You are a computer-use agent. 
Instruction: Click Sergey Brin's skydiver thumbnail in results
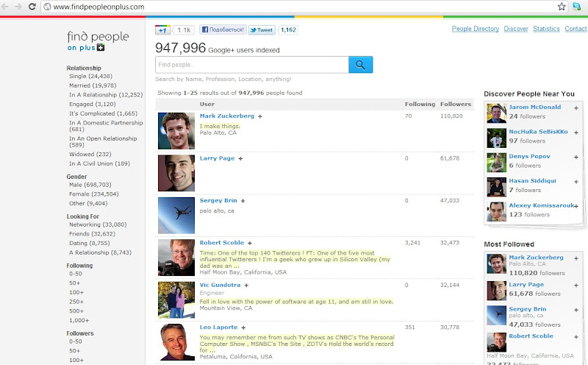pyautogui.click(x=176, y=215)
